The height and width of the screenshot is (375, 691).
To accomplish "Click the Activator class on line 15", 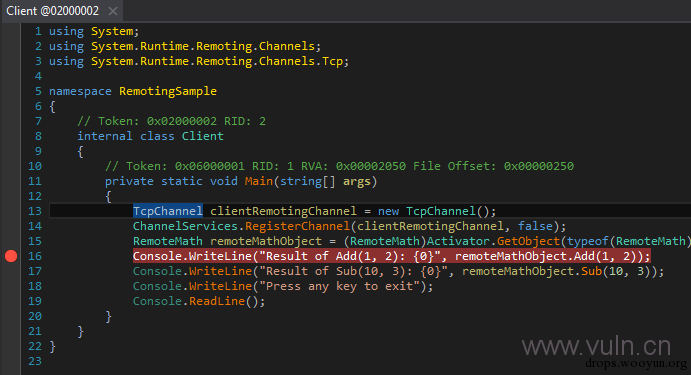I will click(x=458, y=241).
